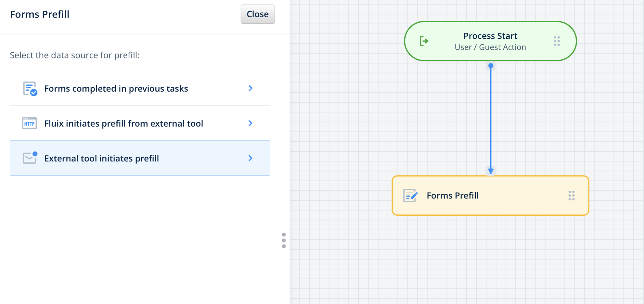Click the Forms Prefill pencil-document icon
This screenshot has height=304, width=644.
coord(410,195)
